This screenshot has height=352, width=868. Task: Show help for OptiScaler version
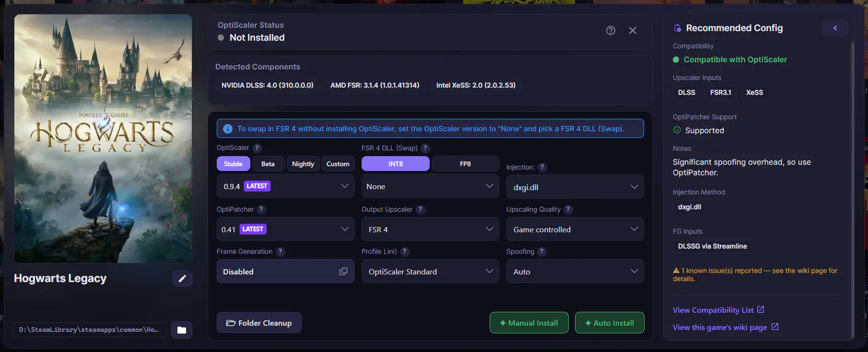click(x=257, y=148)
